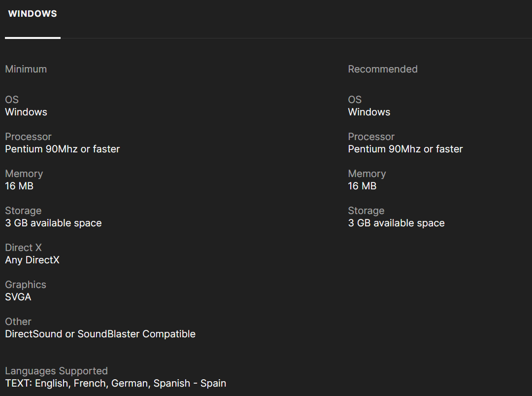
Task: Click the minimum OS value Windows
Action: click(26, 112)
